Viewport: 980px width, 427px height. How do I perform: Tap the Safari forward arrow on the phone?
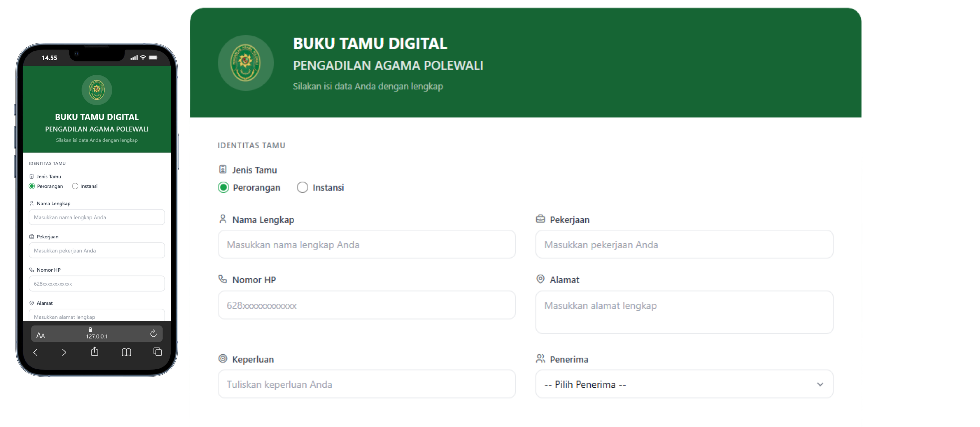point(64,352)
